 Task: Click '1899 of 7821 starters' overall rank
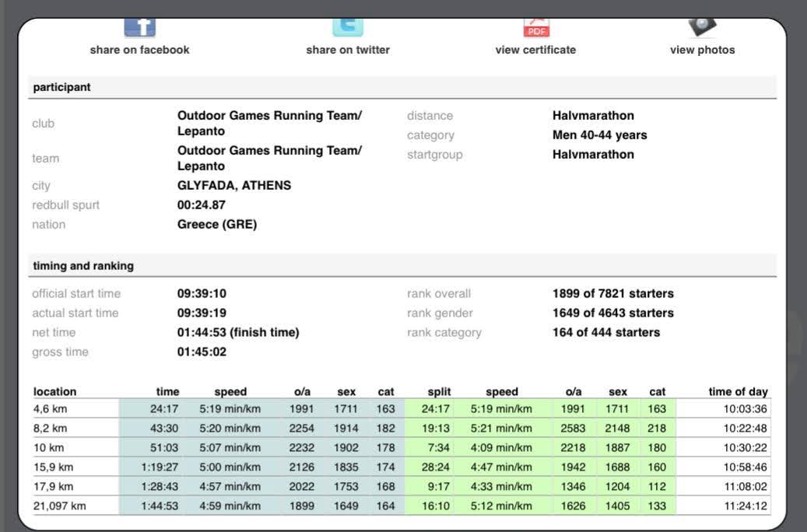coord(613,293)
